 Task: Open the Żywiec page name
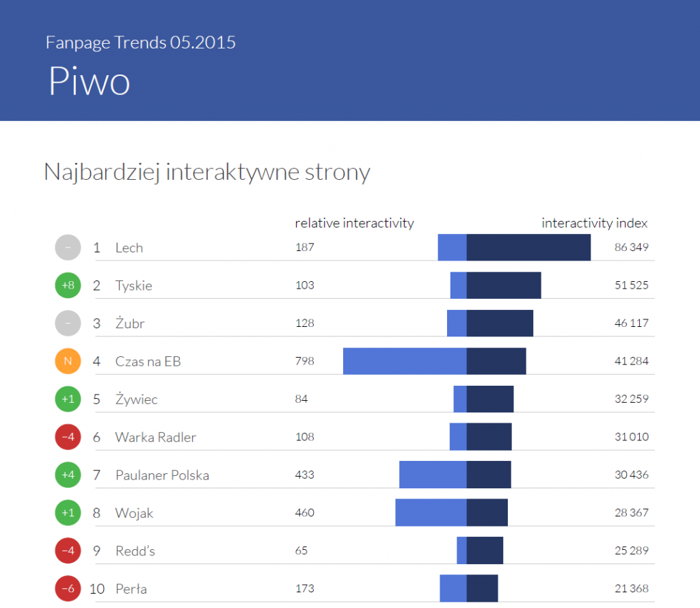click(137, 399)
